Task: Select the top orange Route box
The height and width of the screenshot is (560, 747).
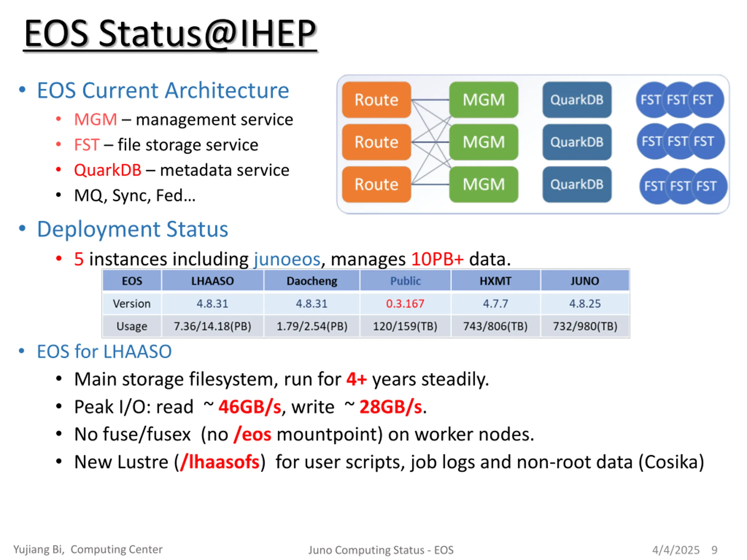Action: [x=376, y=100]
